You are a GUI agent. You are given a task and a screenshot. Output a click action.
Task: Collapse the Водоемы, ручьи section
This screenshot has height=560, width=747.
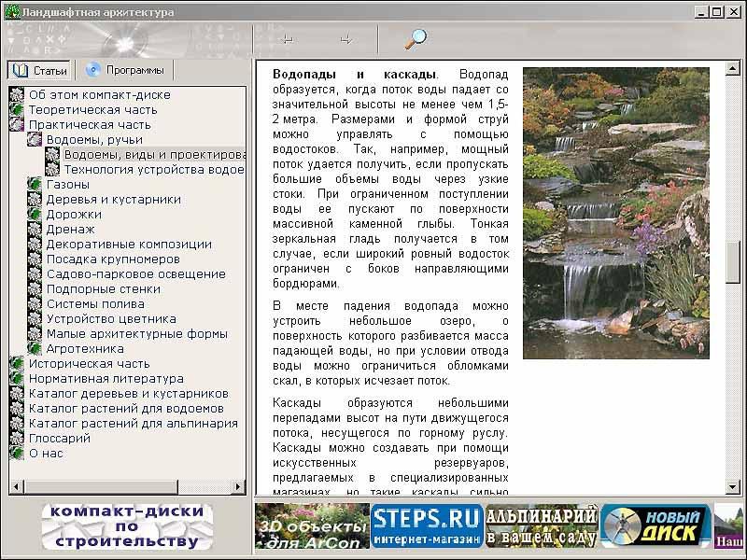pyautogui.click(x=35, y=140)
